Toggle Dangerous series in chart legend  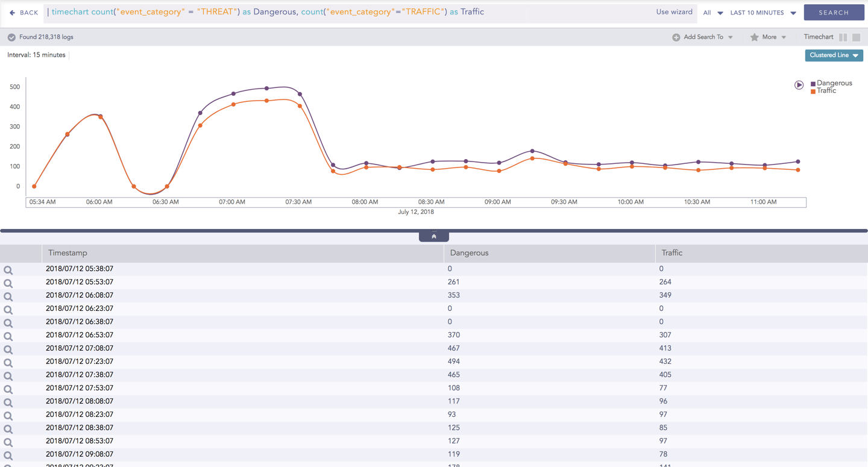pos(834,83)
